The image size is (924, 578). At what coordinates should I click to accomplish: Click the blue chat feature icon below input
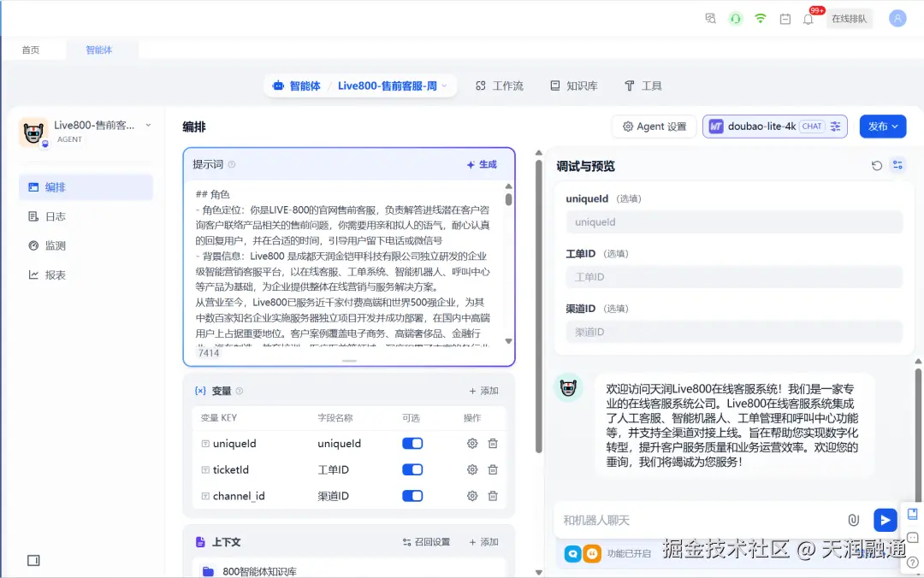click(x=572, y=554)
